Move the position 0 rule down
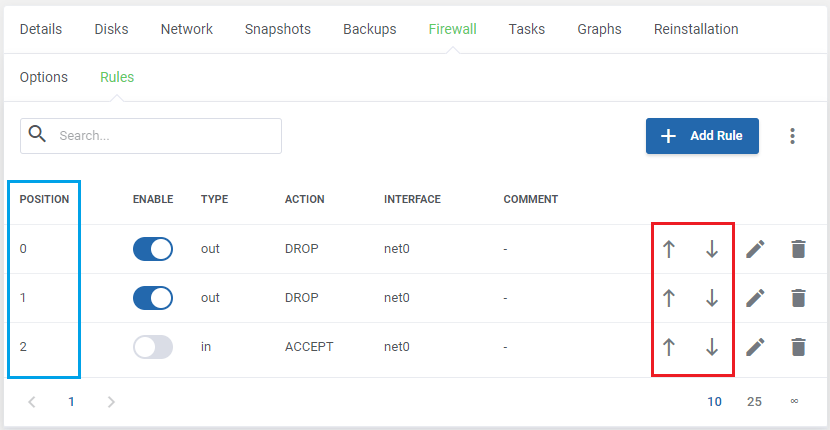Screen dimensions: 830x430 pyautogui.click(x=712, y=249)
